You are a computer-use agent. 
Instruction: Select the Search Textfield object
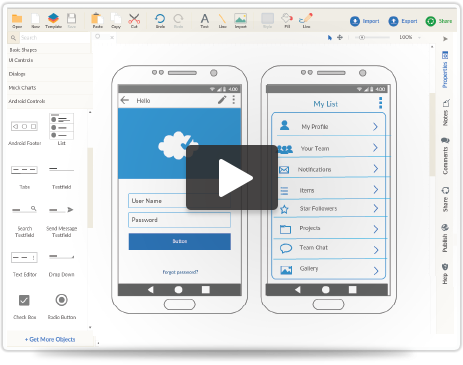click(24, 221)
